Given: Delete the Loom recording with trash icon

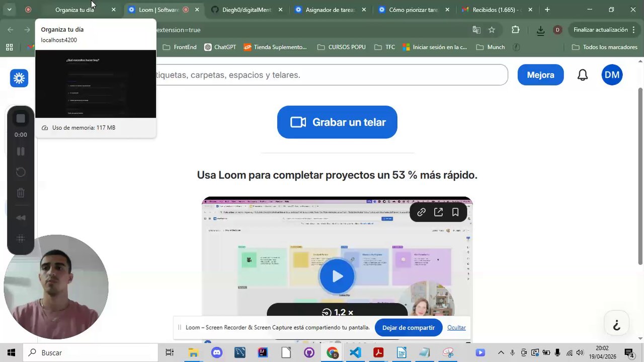Looking at the screenshot, I should point(21,193).
